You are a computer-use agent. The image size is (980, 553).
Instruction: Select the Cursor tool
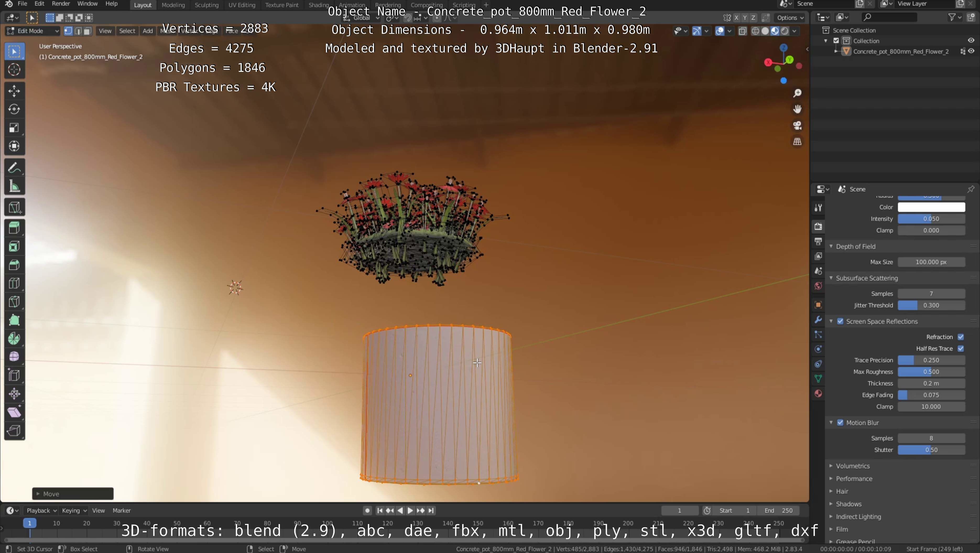click(14, 70)
